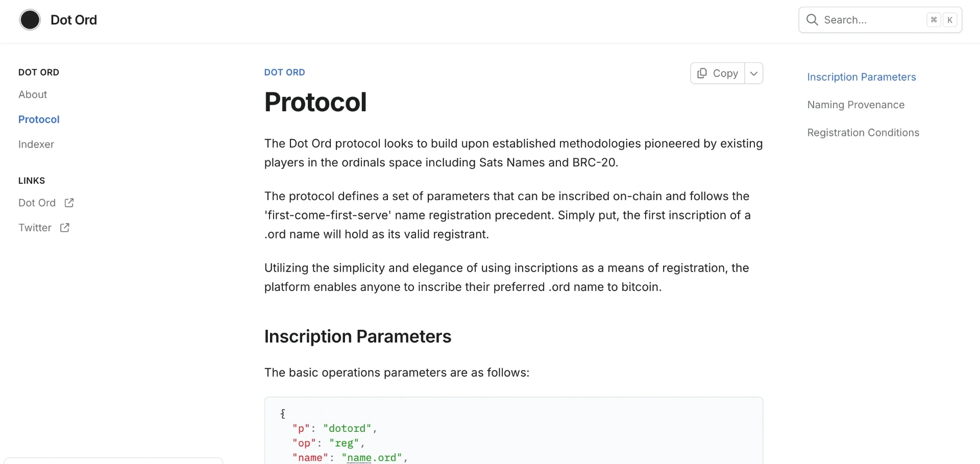
Task: Click the Dot Ord site title
Action: click(74, 20)
